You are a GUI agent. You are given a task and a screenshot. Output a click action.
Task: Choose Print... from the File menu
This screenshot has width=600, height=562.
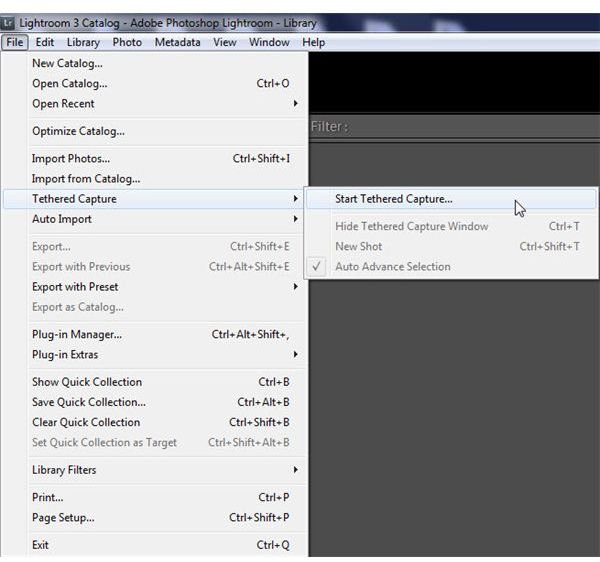coord(155,497)
